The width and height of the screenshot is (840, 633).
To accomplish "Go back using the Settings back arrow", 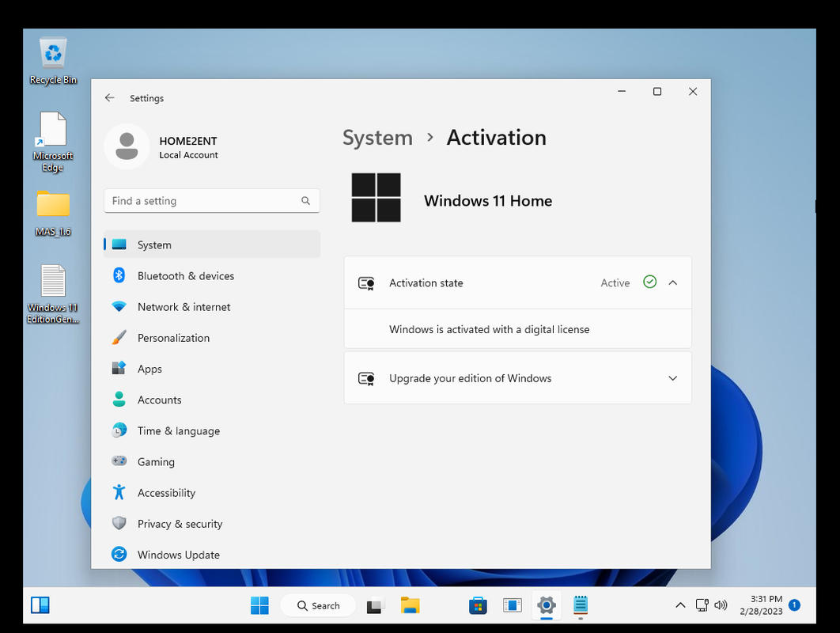I will click(x=110, y=97).
